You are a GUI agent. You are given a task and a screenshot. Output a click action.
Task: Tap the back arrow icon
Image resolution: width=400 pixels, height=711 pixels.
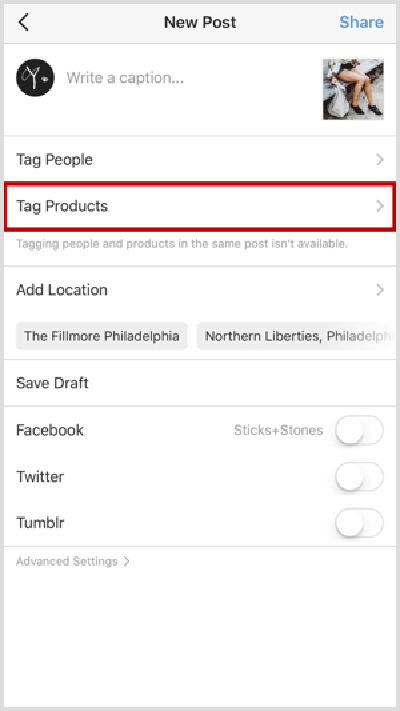click(x=24, y=22)
